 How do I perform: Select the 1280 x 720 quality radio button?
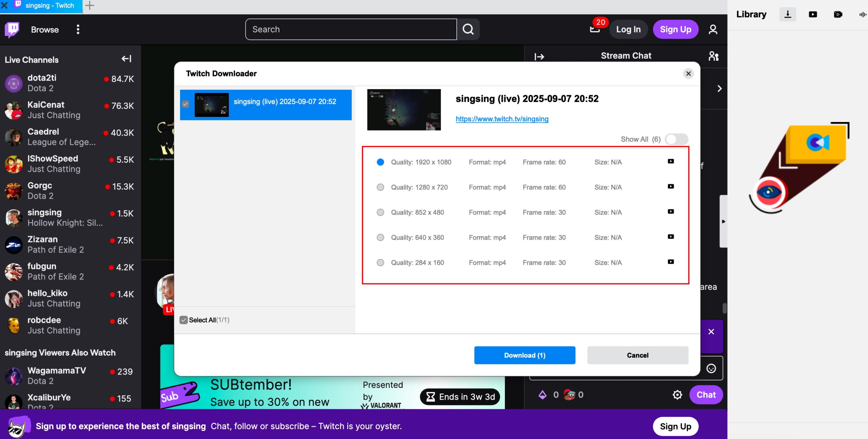pyautogui.click(x=380, y=187)
